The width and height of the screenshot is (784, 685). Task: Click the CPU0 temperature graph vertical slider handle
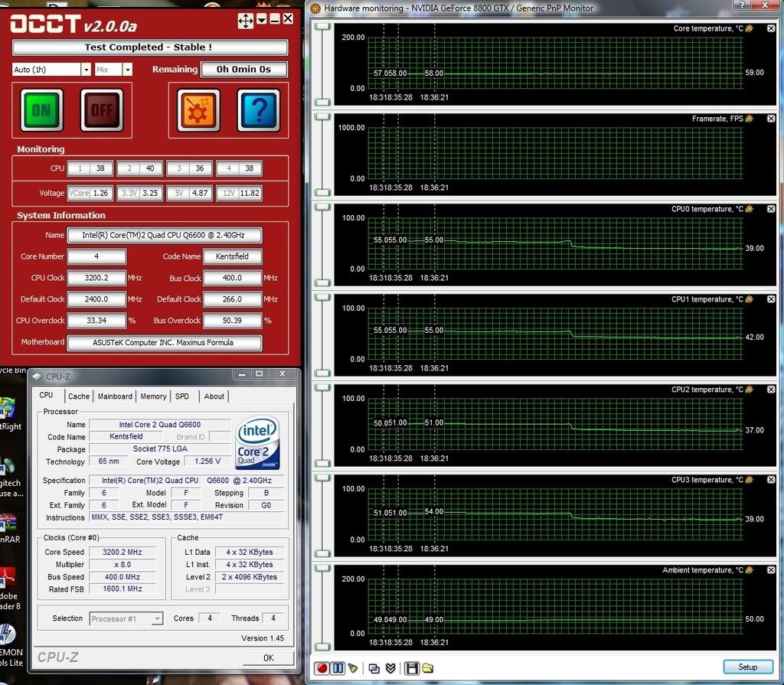322,207
